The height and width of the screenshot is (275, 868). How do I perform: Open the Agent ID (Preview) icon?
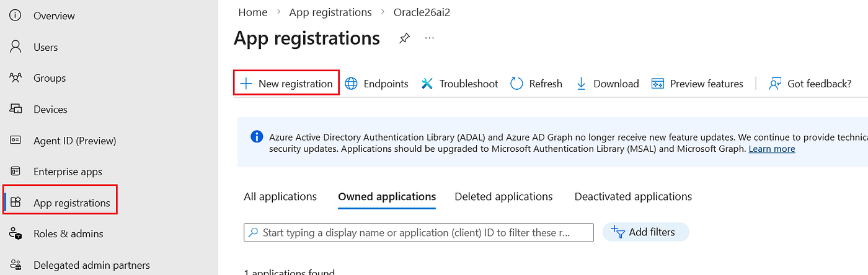click(15, 140)
